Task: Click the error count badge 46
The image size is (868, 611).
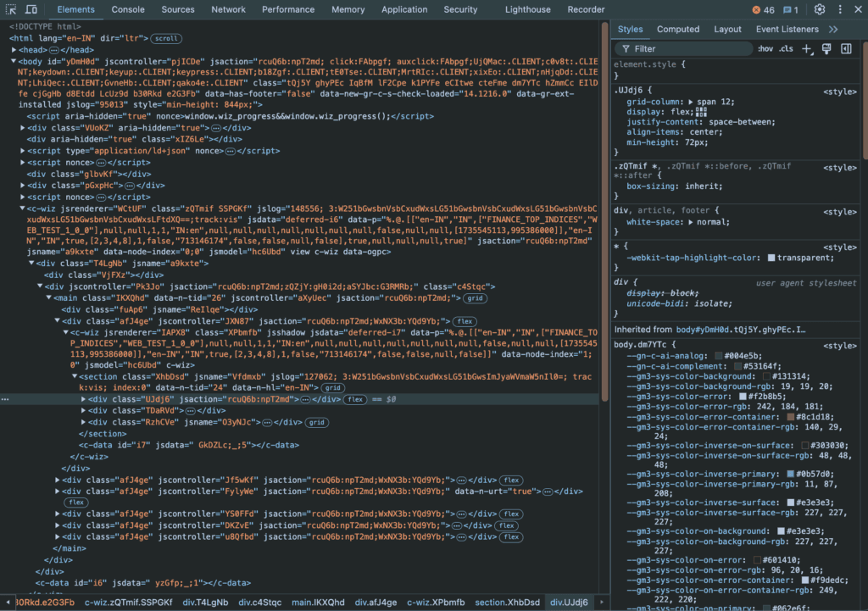Action: pos(764,10)
